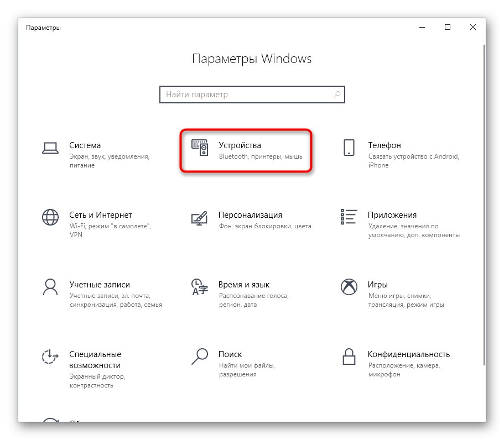Click the Параметры Windows heading

tap(252, 59)
